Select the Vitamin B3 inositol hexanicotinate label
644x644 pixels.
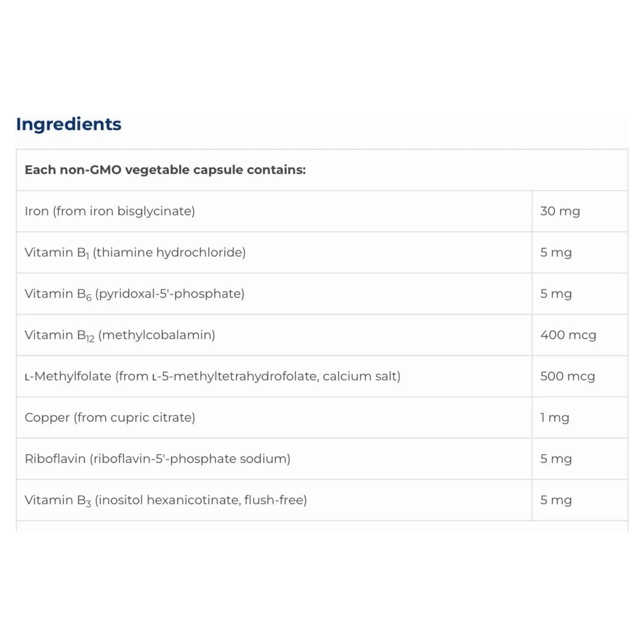coord(166,500)
